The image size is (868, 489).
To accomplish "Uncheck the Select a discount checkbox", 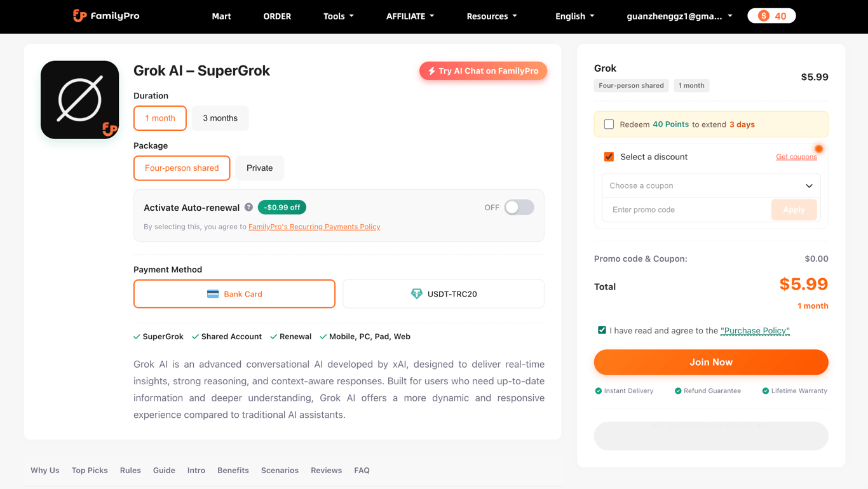I will (609, 157).
